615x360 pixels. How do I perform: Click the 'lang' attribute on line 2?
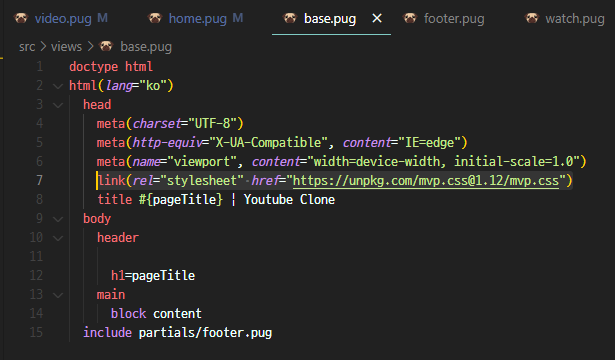tap(119, 85)
